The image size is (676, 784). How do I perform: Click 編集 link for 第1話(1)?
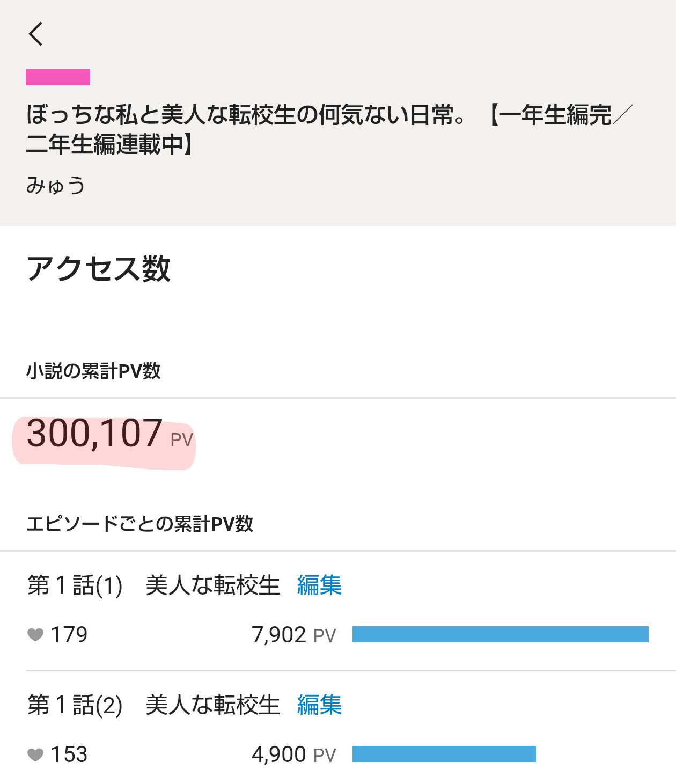click(x=319, y=585)
